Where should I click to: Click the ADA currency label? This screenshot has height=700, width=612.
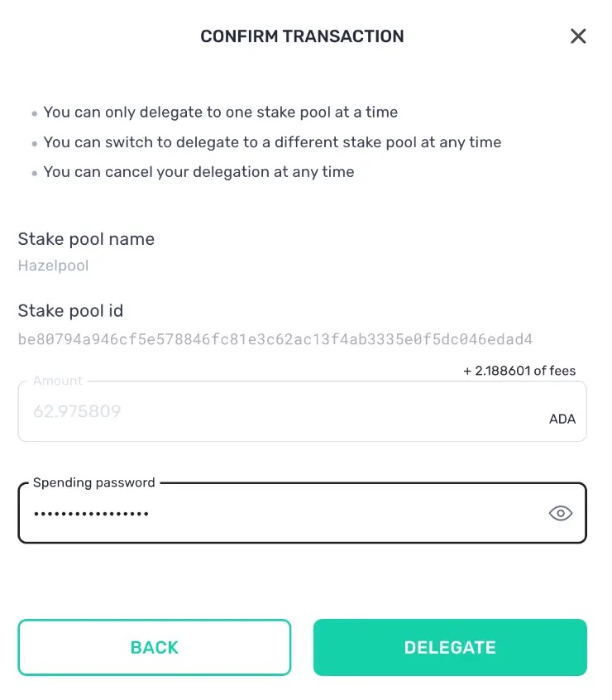point(562,419)
